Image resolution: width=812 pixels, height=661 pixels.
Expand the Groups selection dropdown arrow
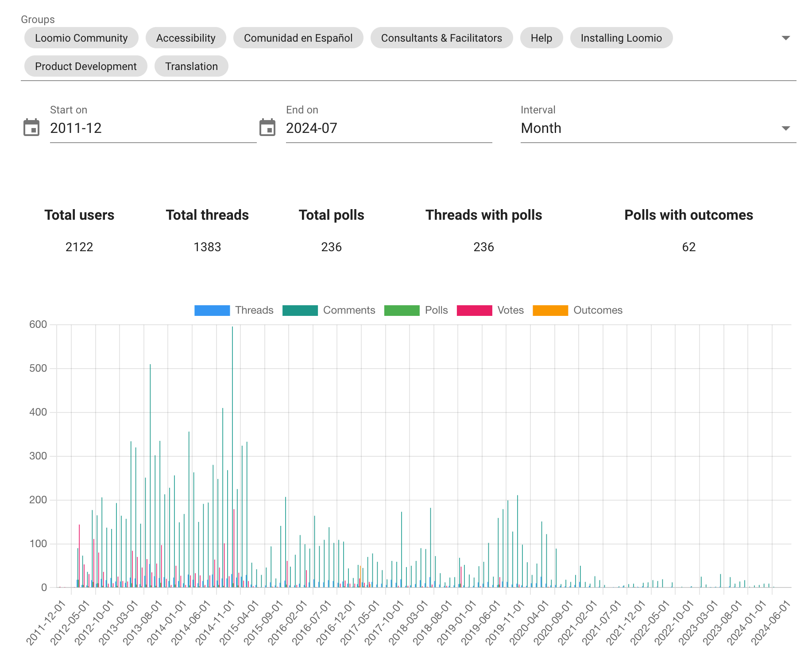(786, 38)
